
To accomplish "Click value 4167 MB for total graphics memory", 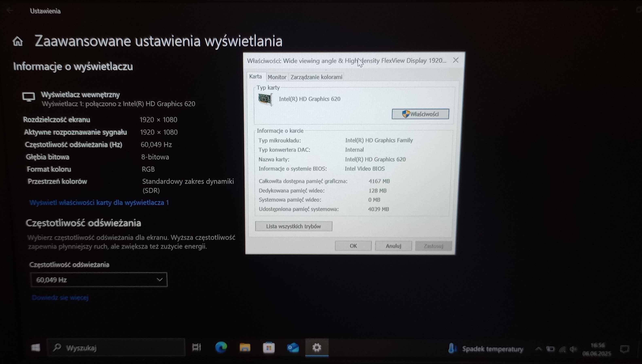I will (x=379, y=181).
